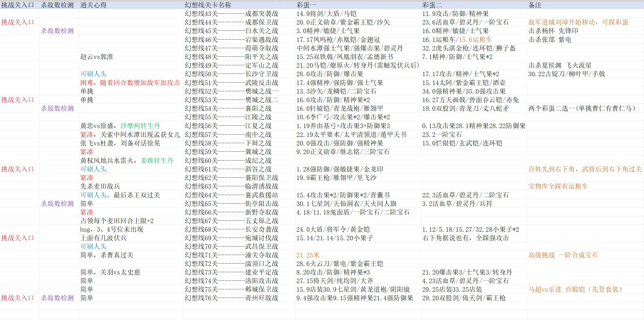Click 赵云vs郭淮 in the 通关心得 column
644x320 pixels.
point(96,57)
